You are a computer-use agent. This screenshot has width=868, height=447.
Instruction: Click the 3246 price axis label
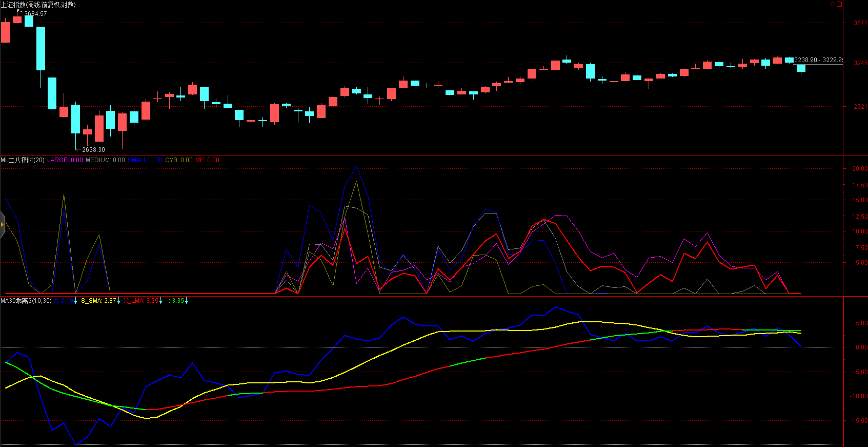point(860,63)
